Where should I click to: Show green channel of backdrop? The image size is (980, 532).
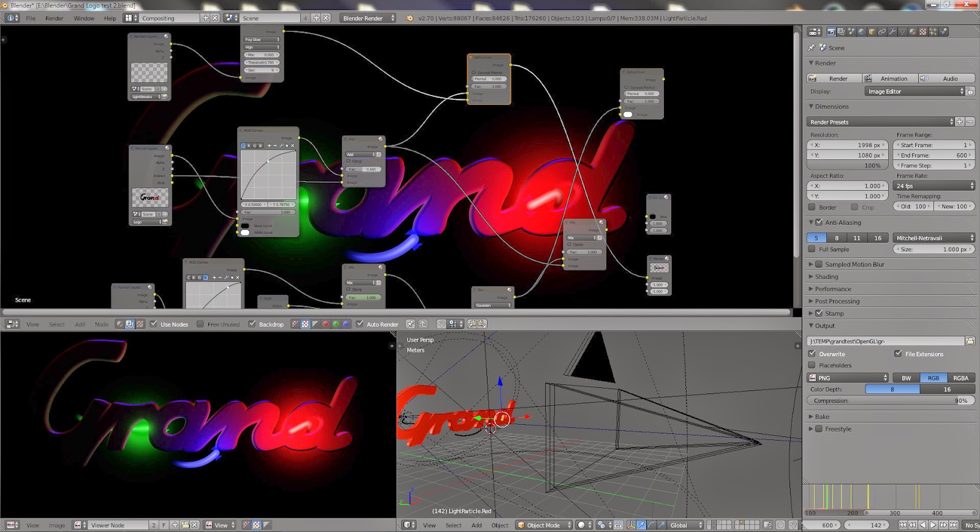[336, 324]
